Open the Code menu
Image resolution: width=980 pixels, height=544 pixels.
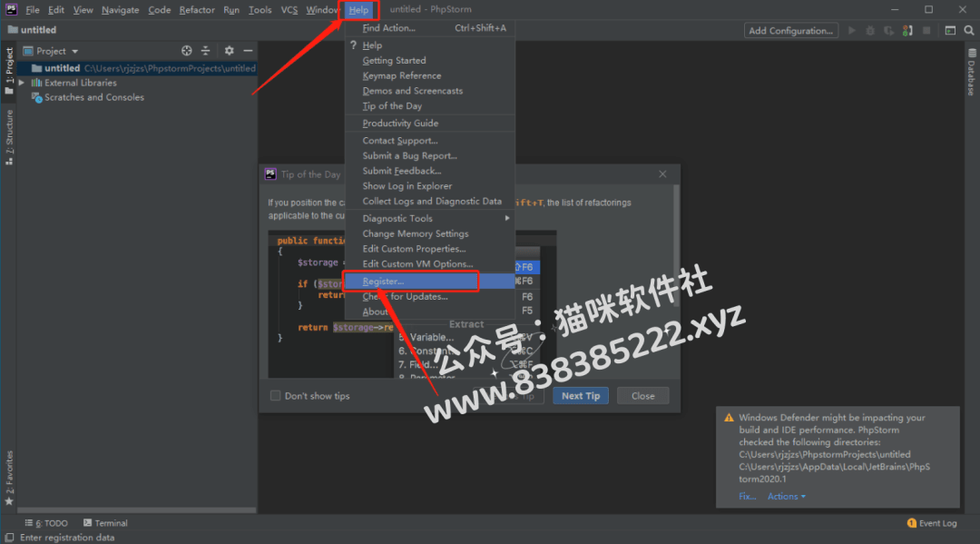pos(160,9)
